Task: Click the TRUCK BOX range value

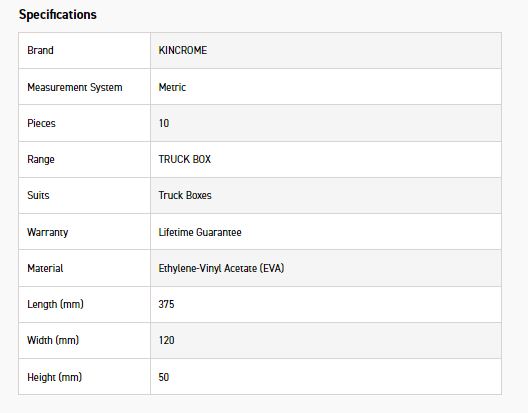Action: 185,159
